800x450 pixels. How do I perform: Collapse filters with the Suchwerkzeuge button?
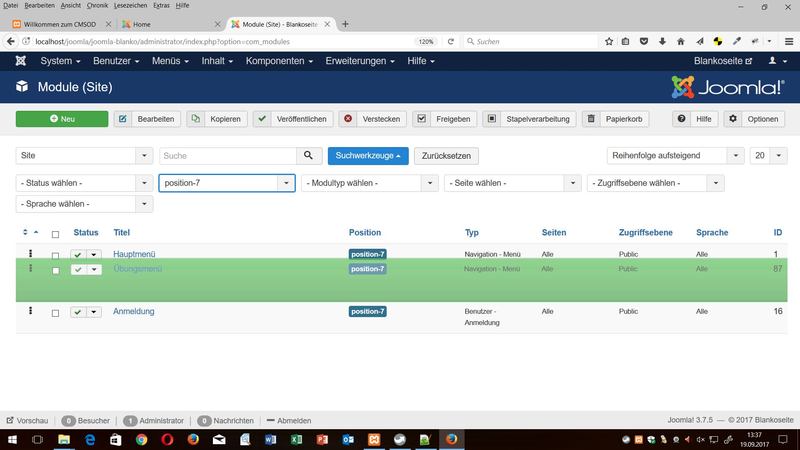[x=368, y=156]
